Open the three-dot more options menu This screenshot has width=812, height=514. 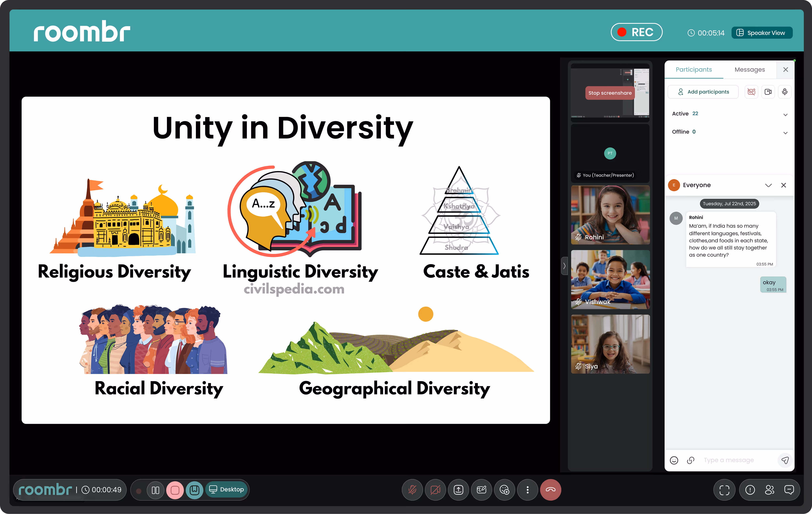pyautogui.click(x=527, y=490)
